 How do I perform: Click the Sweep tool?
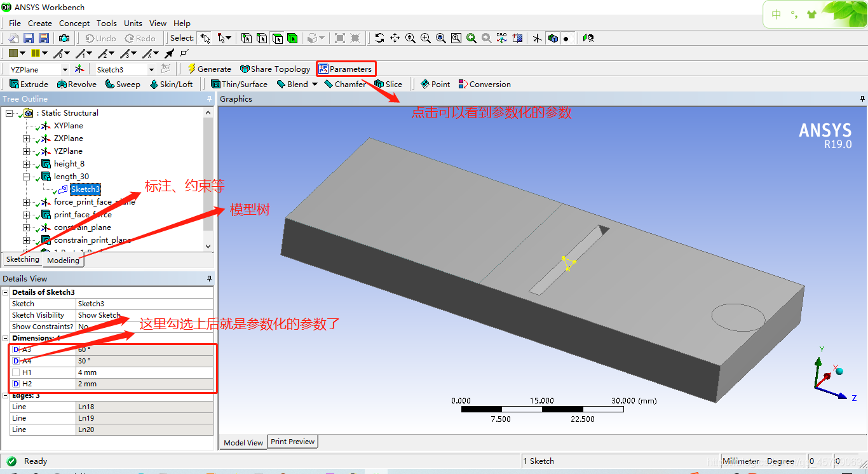pyautogui.click(x=123, y=84)
